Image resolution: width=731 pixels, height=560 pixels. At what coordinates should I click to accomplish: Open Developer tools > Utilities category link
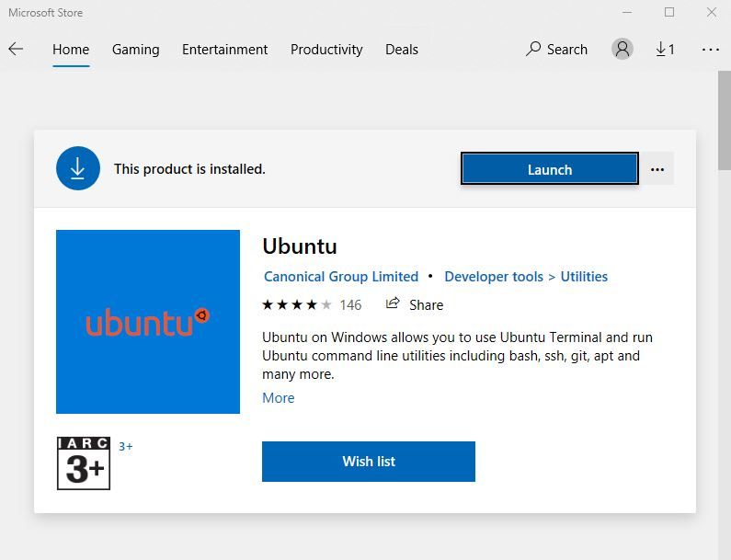526,277
